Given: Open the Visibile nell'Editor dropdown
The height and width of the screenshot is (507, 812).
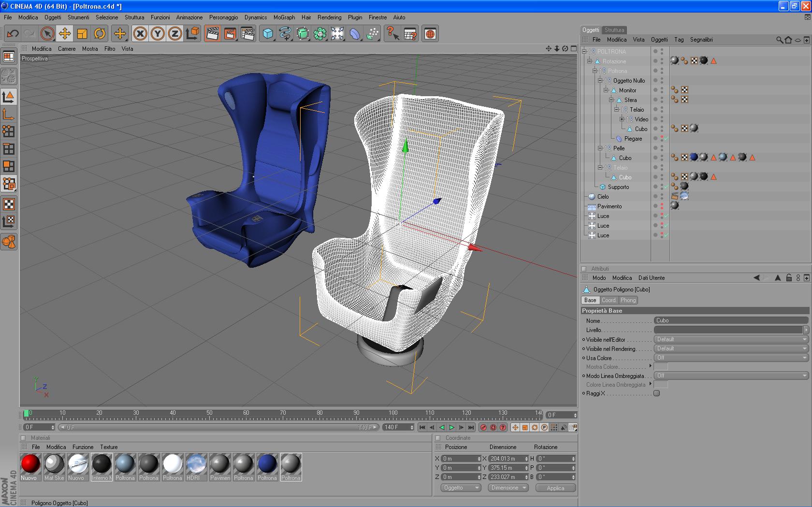Looking at the screenshot, I should tap(731, 339).
